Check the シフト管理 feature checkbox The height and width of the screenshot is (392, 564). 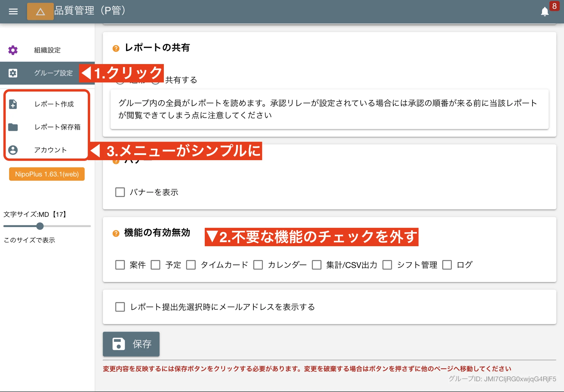coord(387,265)
